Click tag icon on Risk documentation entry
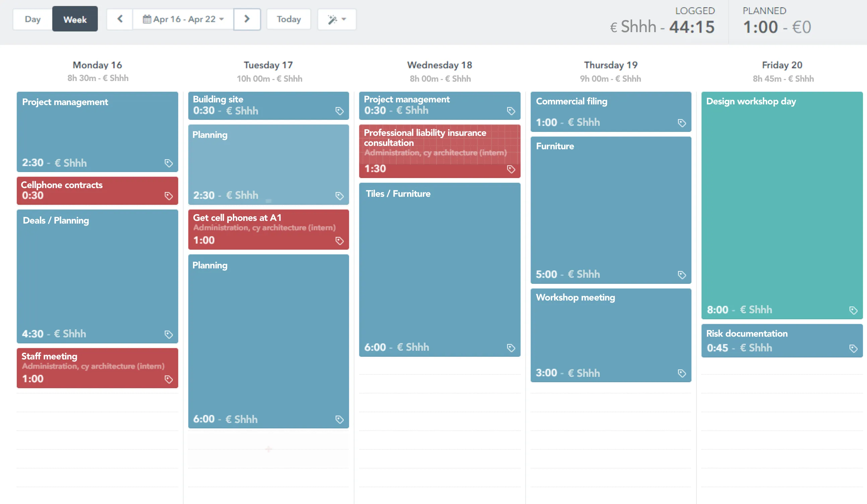 point(853,348)
